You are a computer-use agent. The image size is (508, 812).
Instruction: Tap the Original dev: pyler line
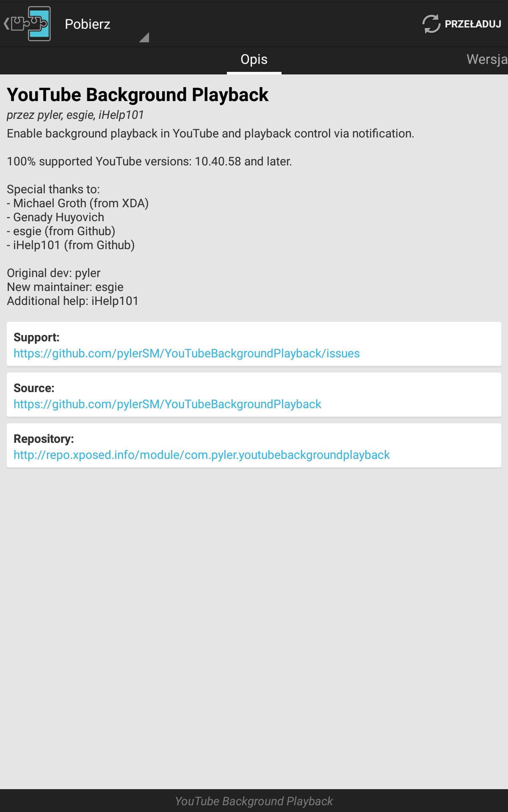(x=54, y=273)
